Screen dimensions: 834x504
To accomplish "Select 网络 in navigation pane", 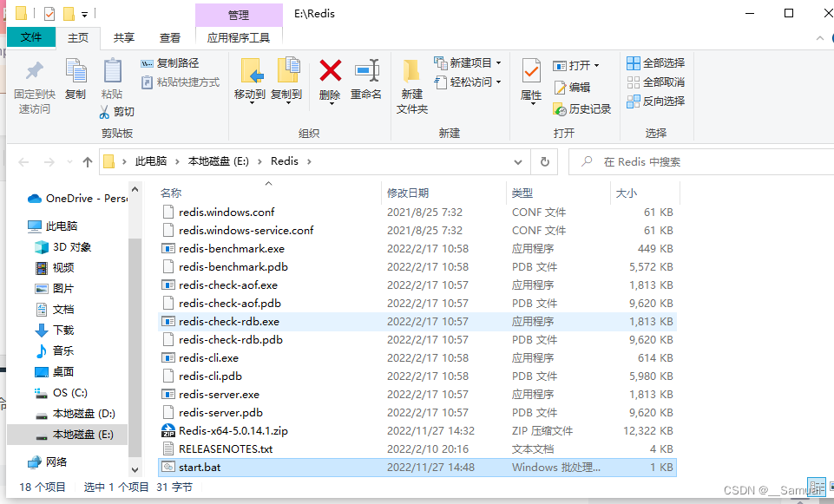I will [48, 462].
